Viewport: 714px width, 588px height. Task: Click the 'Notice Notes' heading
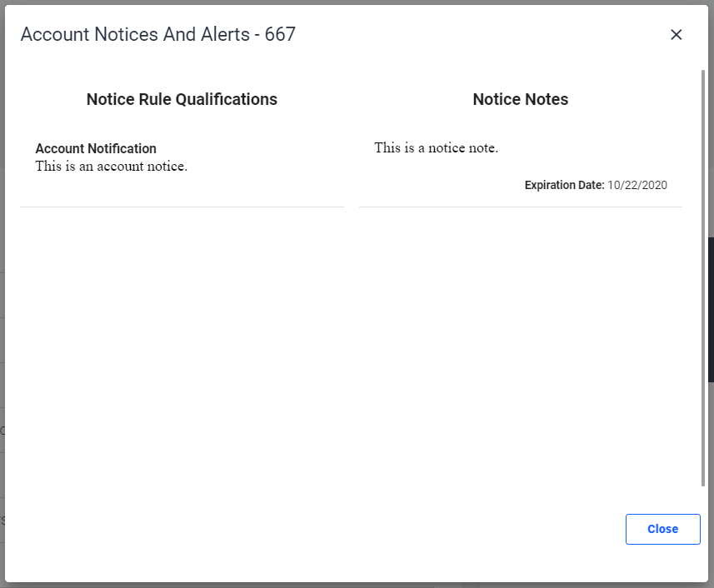click(x=521, y=99)
